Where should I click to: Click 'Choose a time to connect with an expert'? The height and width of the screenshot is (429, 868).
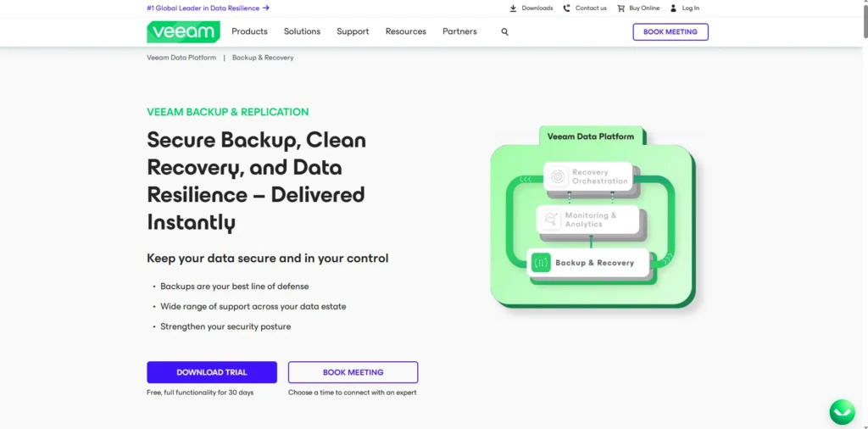[352, 393]
